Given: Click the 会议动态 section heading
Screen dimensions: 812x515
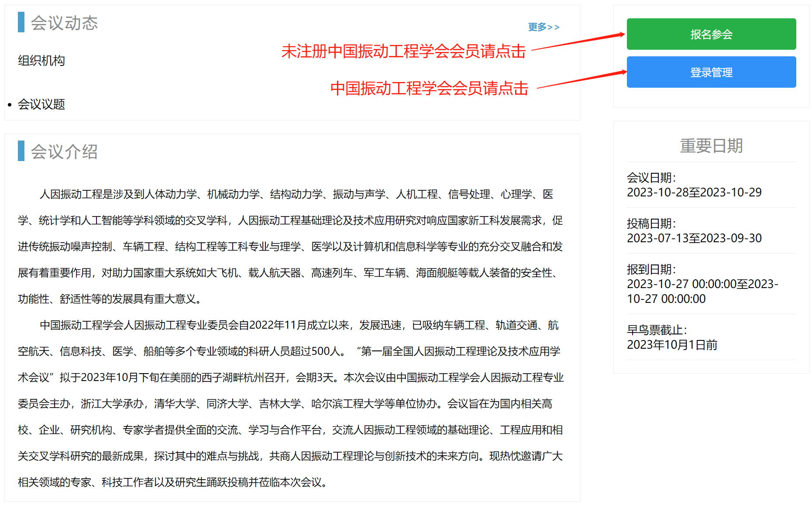Looking at the screenshot, I should coord(64,23).
